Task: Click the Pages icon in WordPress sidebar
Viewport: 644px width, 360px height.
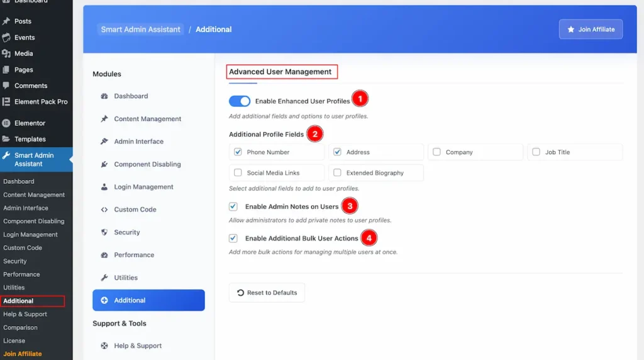Action: coord(6,70)
